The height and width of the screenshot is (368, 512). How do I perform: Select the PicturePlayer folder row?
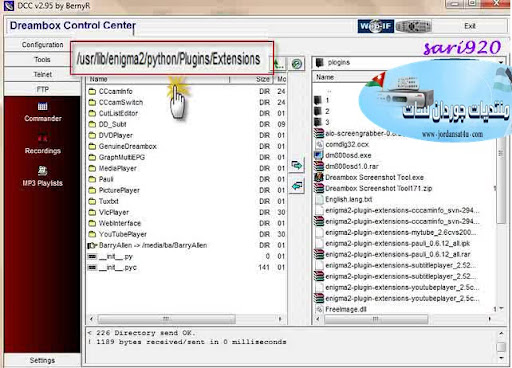[186, 190]
